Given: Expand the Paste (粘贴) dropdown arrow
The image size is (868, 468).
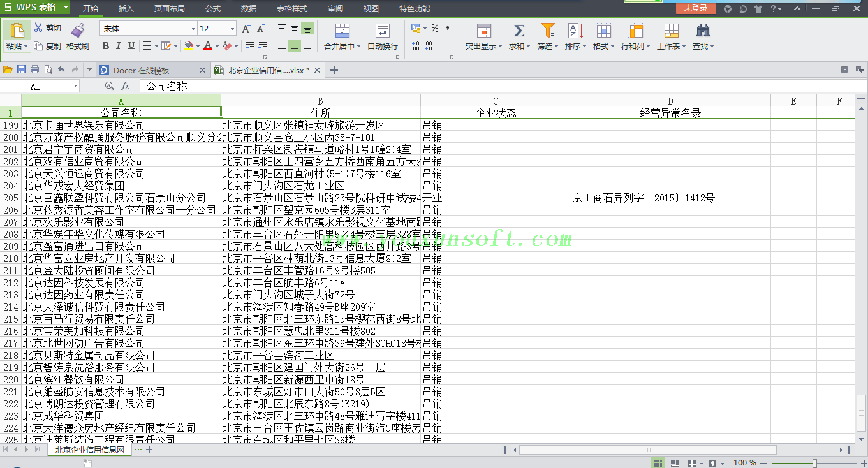Looking at the screenshot, I should (26, 46).
